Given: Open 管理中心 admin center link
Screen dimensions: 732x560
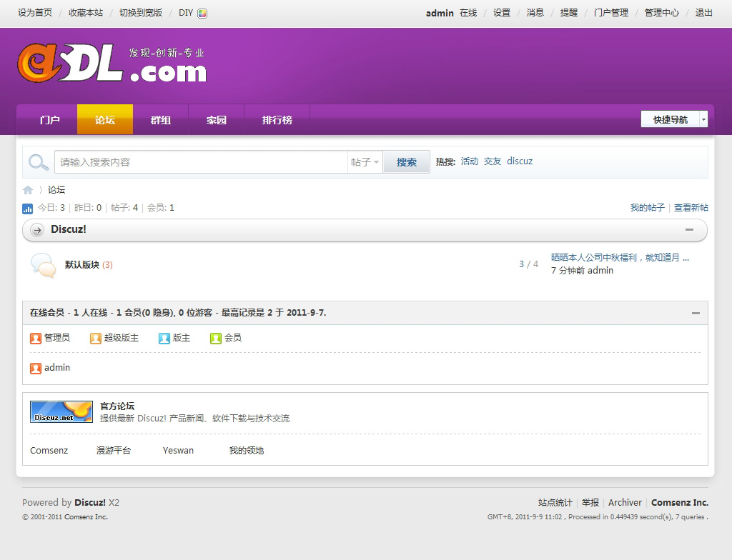Looking at the screenshot, I should 662,13.
